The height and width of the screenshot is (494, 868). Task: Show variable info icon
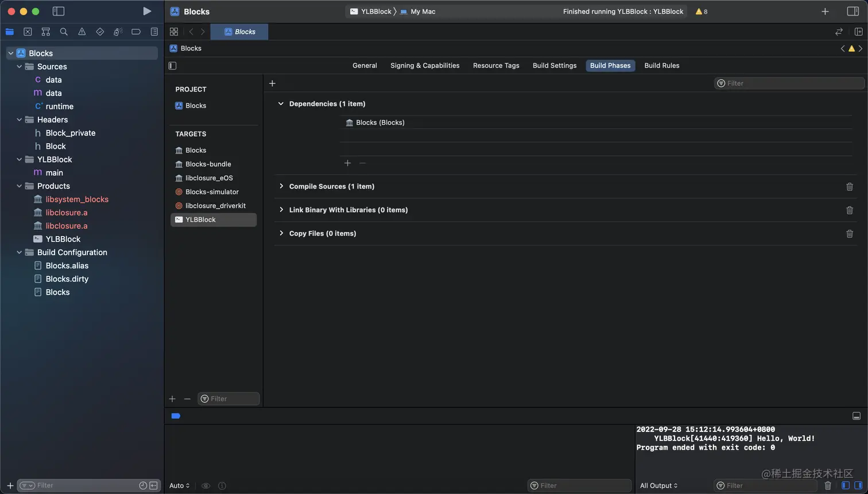[222, 485]
